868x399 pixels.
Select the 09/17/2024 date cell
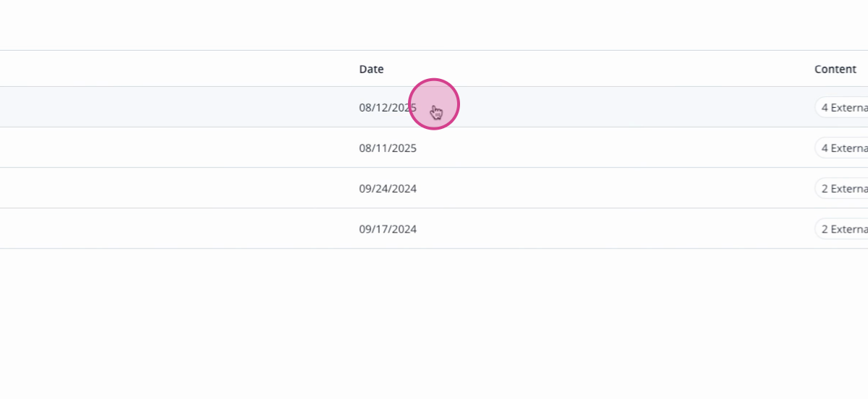[x=388, y=230]
